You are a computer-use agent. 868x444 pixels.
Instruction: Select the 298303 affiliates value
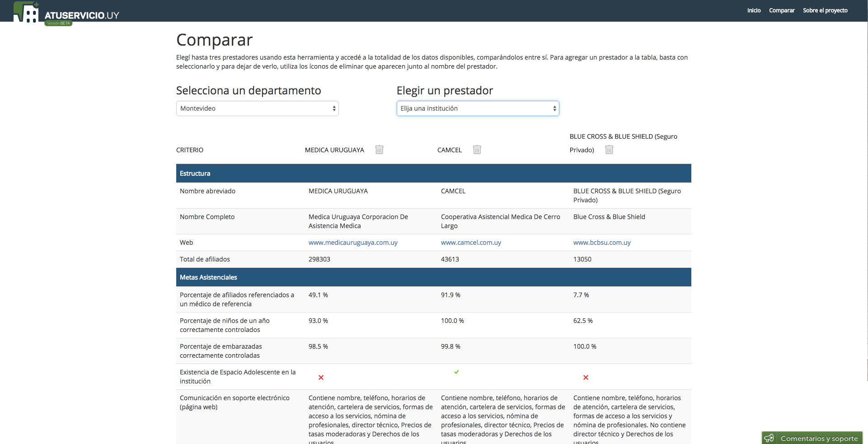tap(319, 259)
